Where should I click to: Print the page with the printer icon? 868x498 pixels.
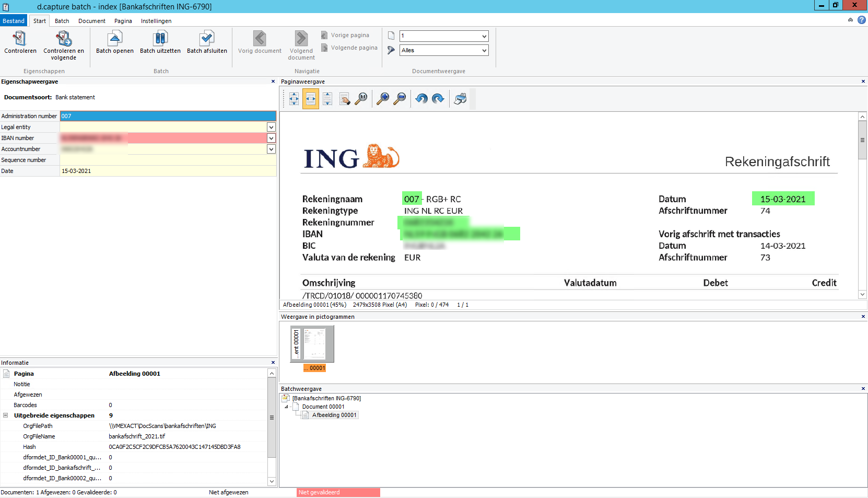tap(460, 99)
